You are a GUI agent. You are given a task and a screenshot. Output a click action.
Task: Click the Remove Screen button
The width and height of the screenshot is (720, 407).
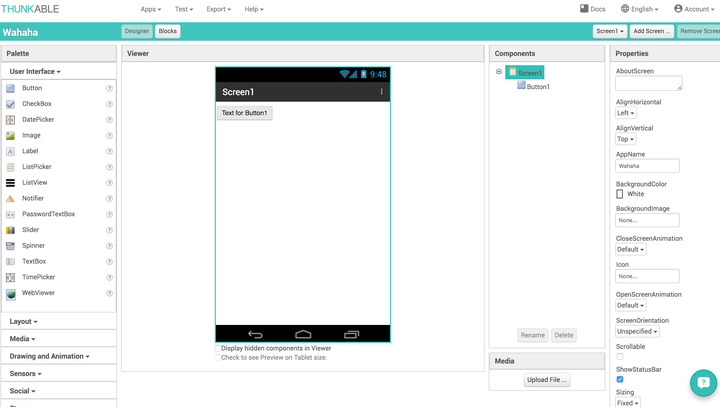(698, 31)
